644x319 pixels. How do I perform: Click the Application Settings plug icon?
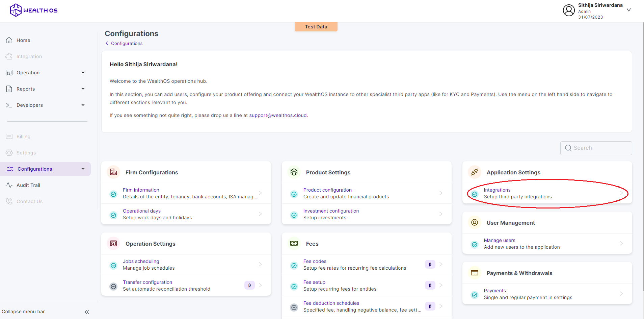[475, 172]
